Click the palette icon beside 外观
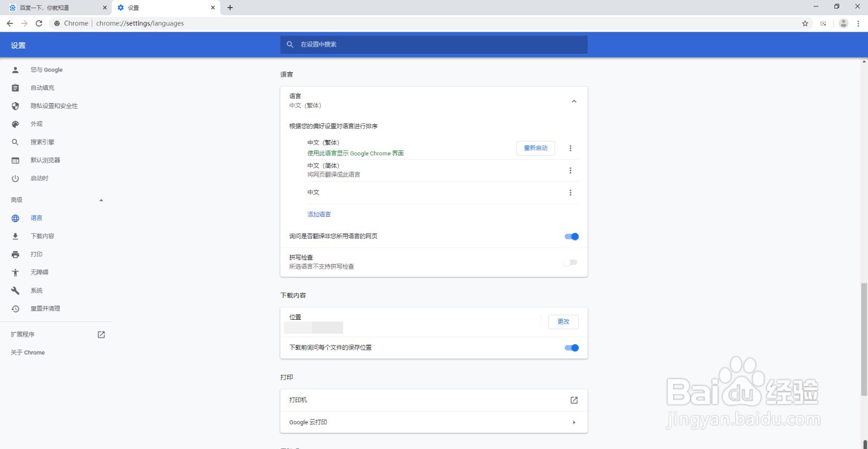This screenshot has width=868, height=449. click(15, 124)
